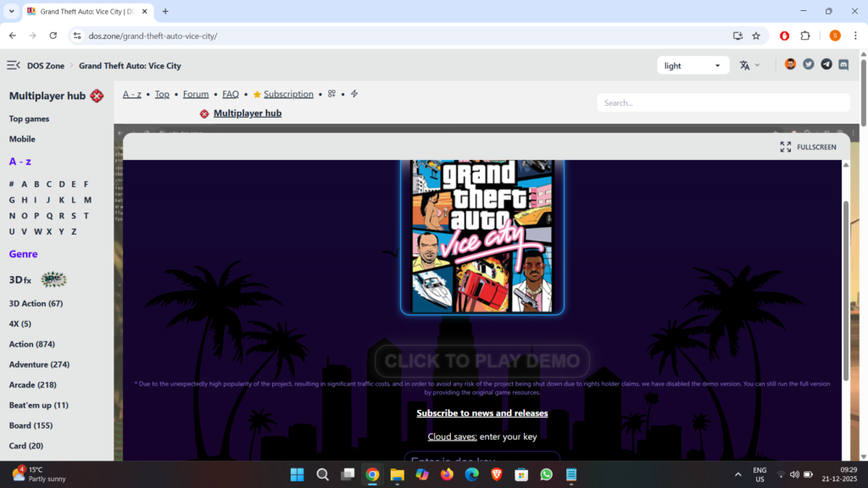
Task: Click the lightning bolt icon in nav
Action: click(354, 94)
